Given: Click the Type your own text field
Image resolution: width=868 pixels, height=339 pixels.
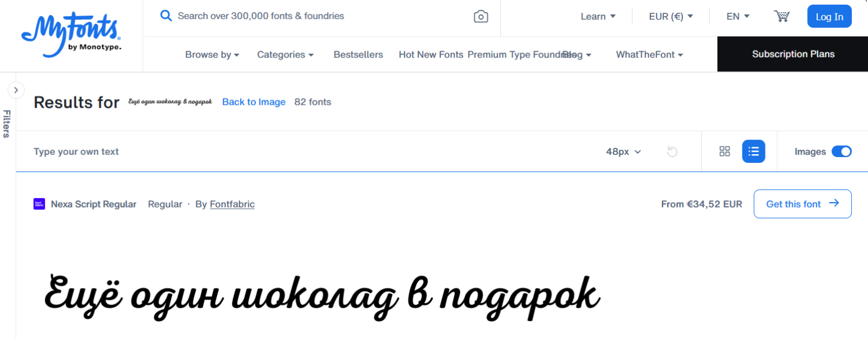Looking at the screenshot, I should (x=312, y=152).
